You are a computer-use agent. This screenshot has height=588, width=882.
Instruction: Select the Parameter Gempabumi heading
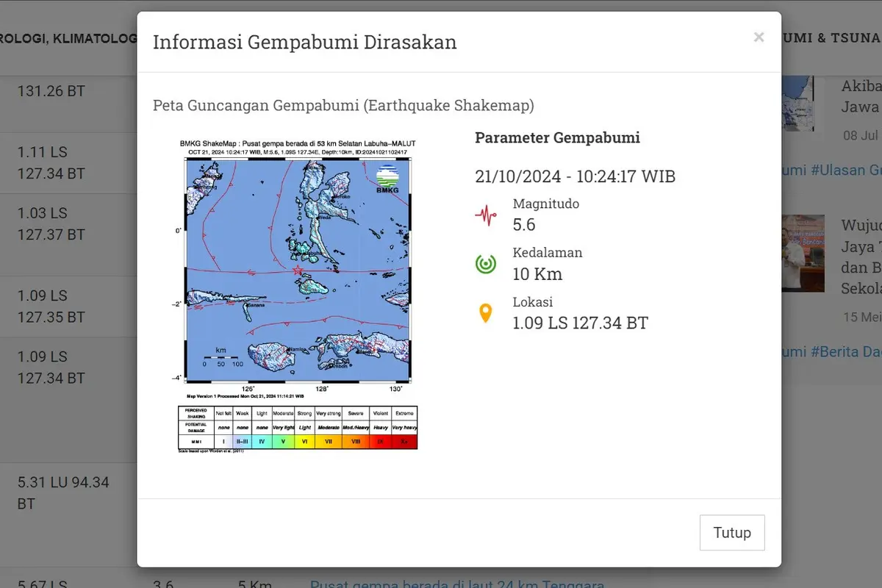click(558, 137)
